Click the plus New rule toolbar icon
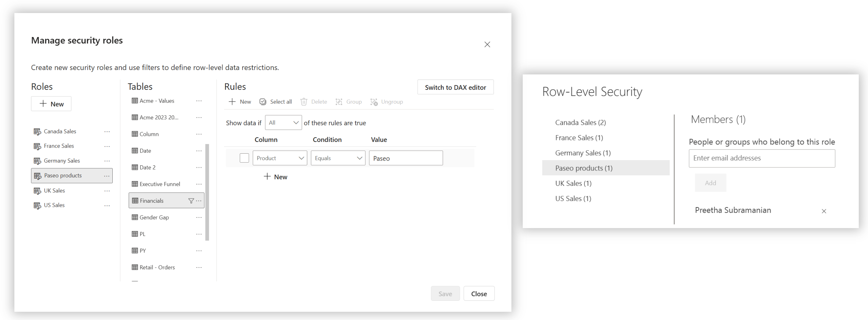Viewport: 868px width, 320px height. tap(232, 102)
